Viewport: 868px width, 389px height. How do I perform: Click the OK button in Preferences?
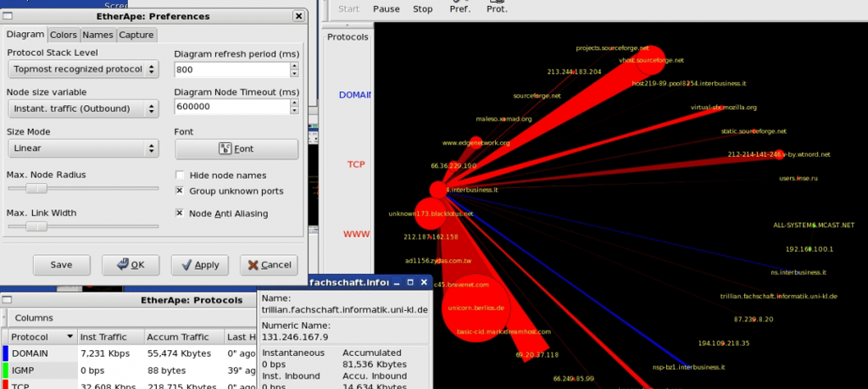131,264
